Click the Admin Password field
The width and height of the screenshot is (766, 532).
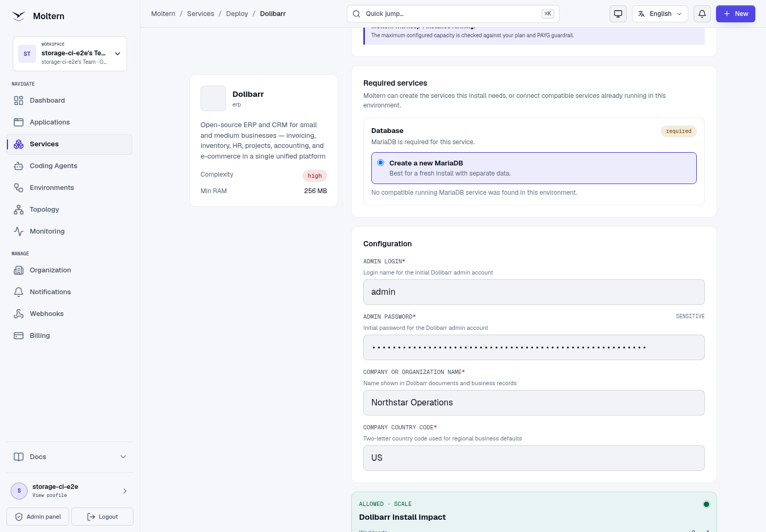coord(534,347)
